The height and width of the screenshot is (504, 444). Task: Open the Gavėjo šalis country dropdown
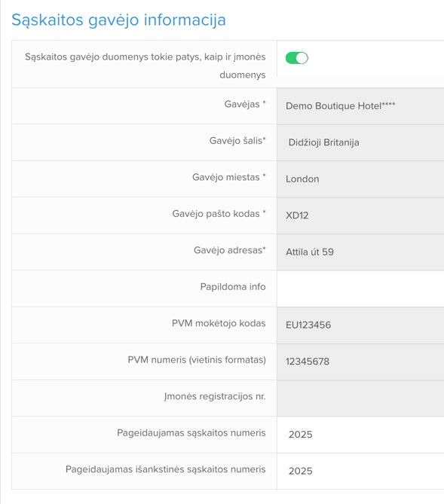pyautogui.click(x=360, y=142)
